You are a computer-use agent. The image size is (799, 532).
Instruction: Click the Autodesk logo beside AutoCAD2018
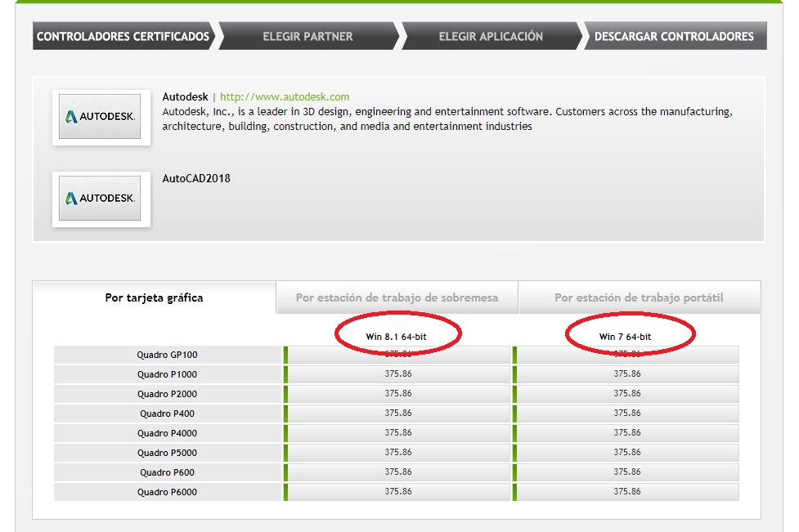pos(101,199)
